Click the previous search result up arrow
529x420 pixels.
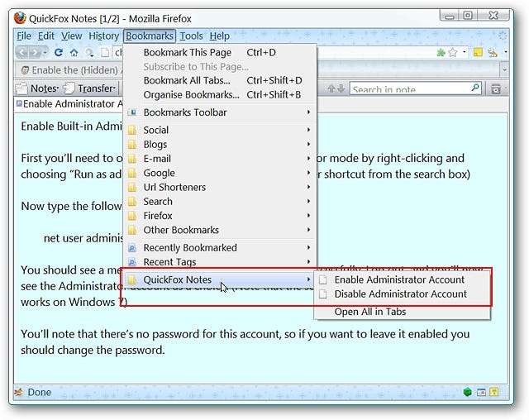click(x=331, y=88)
